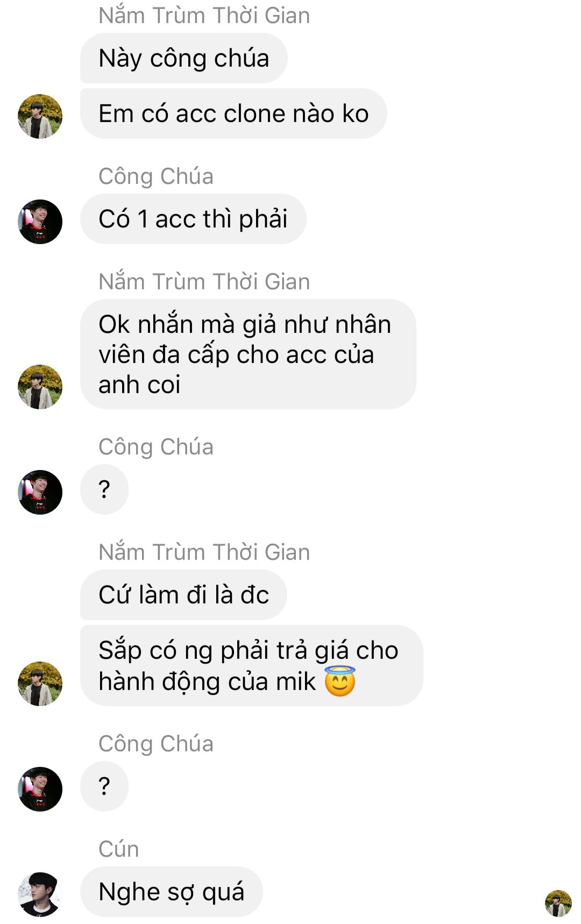
Task: Tap avatar beside 'Em có acc clone nào ko'
Action: 40,116
